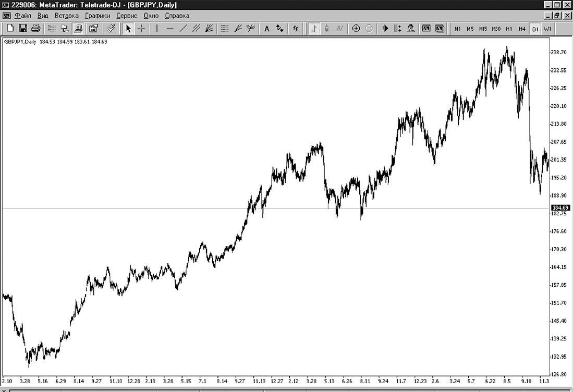Toggle bar chart display mode
The width and height of the screenshot is (573, 392).
314,29
